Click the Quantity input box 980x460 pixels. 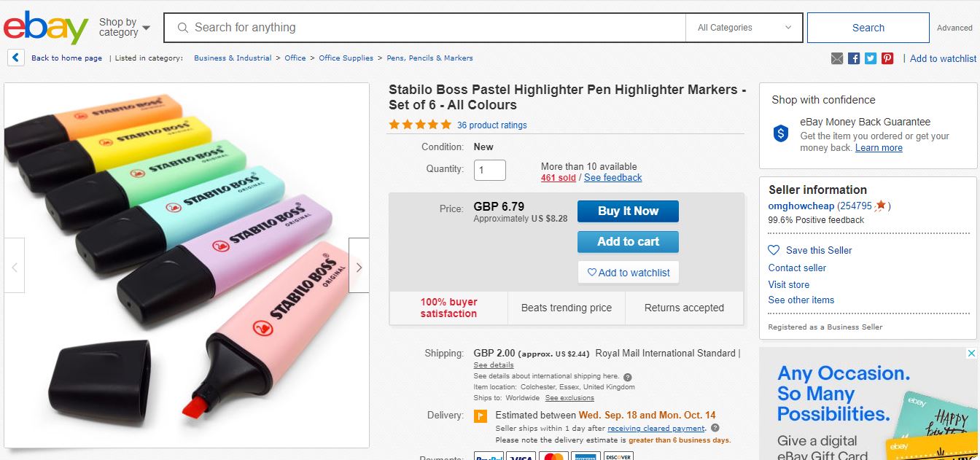489,171
